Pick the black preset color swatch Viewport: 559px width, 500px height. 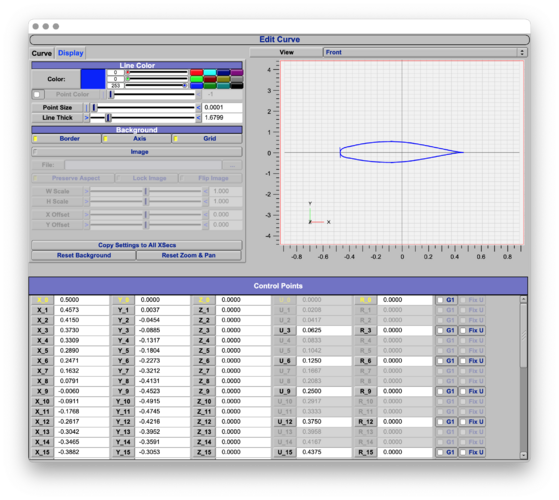click(237, 86)
